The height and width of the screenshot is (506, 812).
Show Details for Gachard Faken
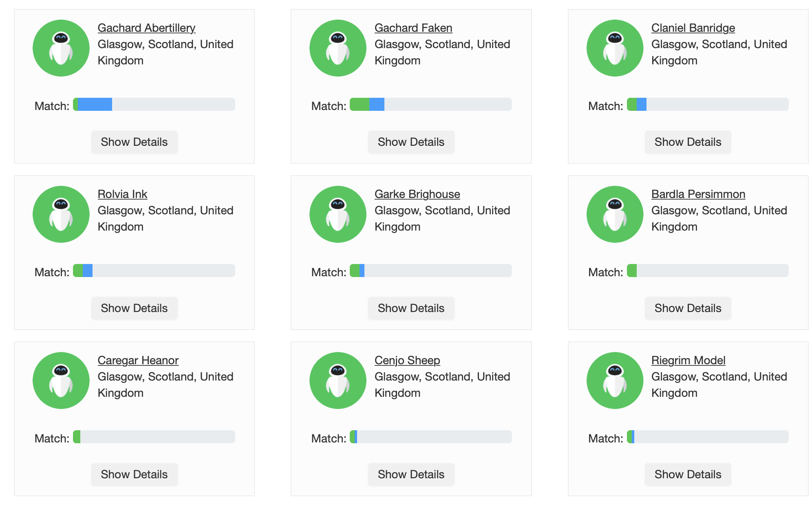click(411, 142)
